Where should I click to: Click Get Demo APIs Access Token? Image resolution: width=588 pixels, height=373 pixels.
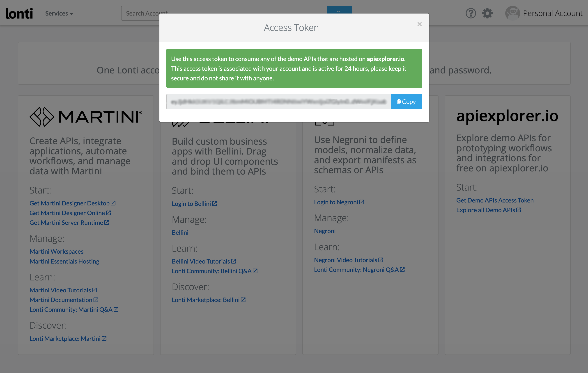coord(495,200)
